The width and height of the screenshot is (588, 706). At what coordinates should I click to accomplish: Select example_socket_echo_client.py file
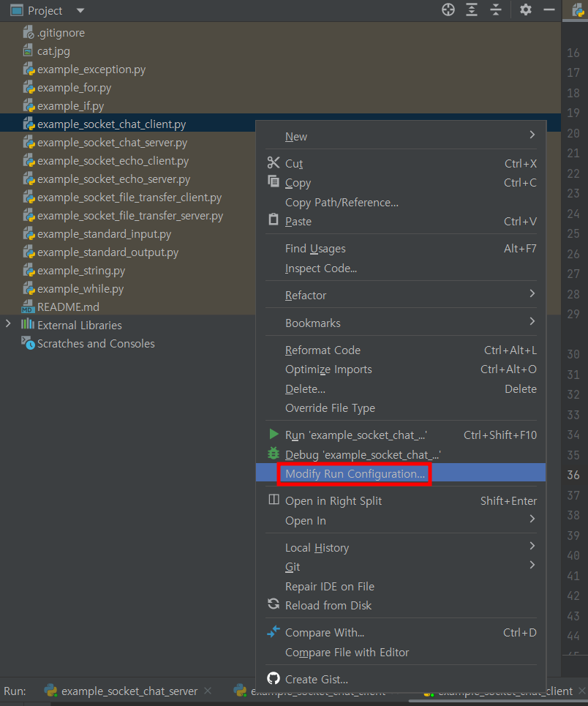(x=113, y=161)
